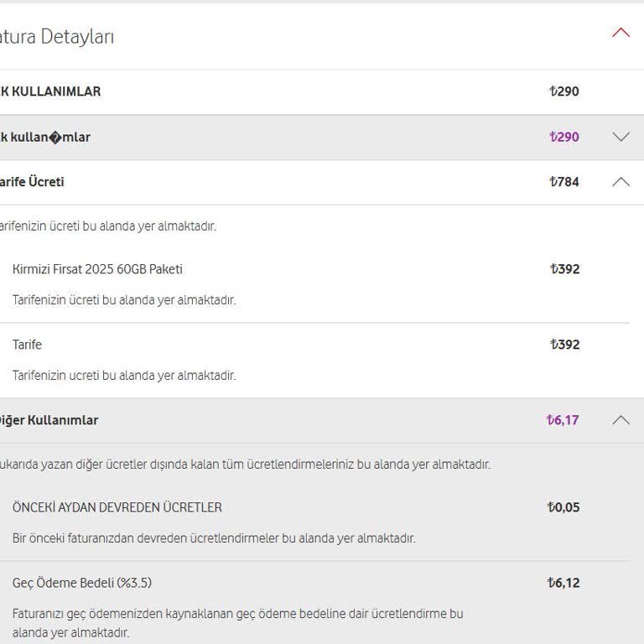Viewport: 644px width, 644px height.
Task: Collapse the Fatura Detayları section with red chevron
Action: point(621,33)
